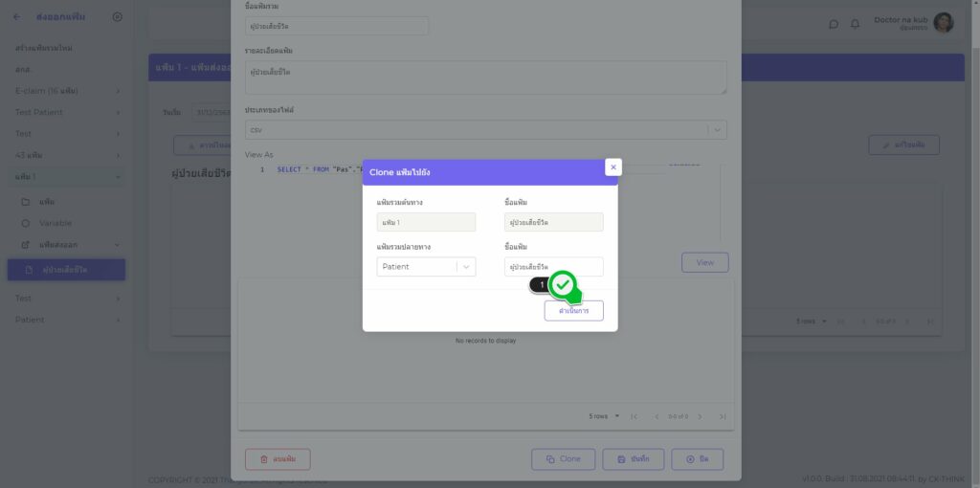This screenshot has height=488, width=980.
Task: Click the บันทึก save button
Action: (634, 459)
